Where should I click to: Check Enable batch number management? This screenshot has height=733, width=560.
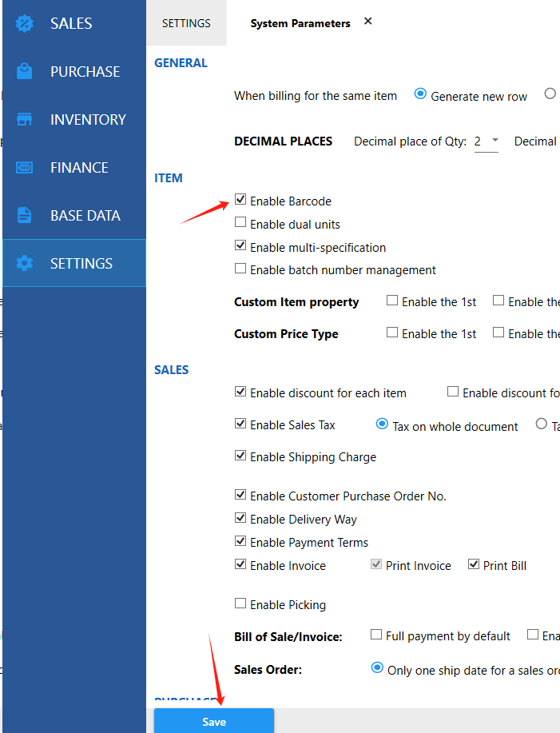point(240,269)
